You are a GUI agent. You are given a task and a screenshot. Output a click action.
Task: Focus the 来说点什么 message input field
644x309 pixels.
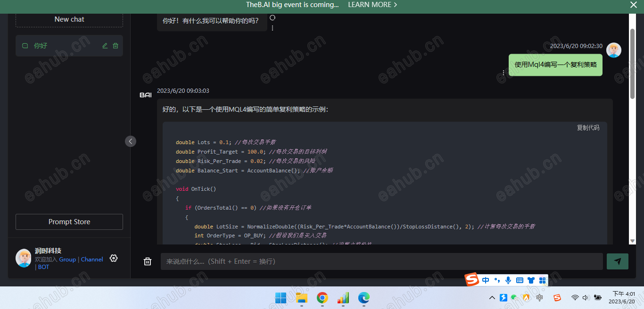tap(382, 261)
